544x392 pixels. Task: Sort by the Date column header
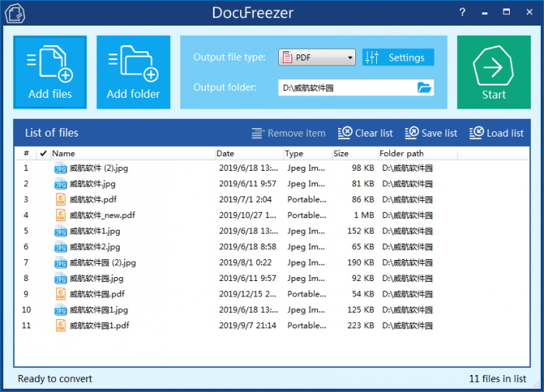[249, 153]
